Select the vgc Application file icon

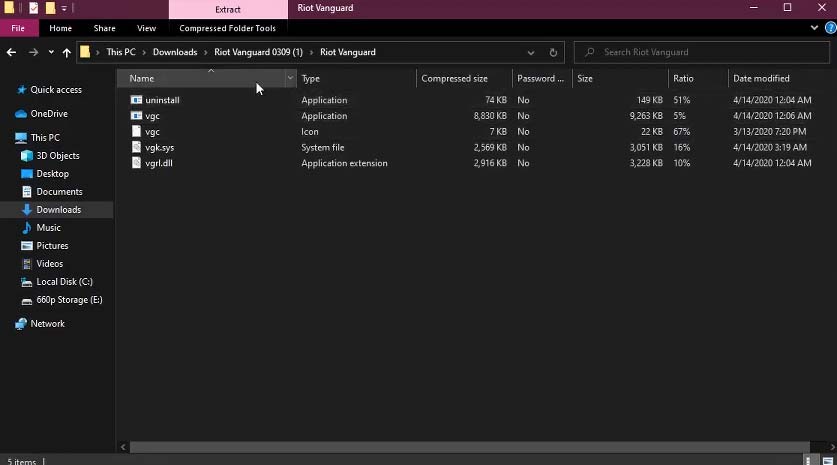point(137,116)
